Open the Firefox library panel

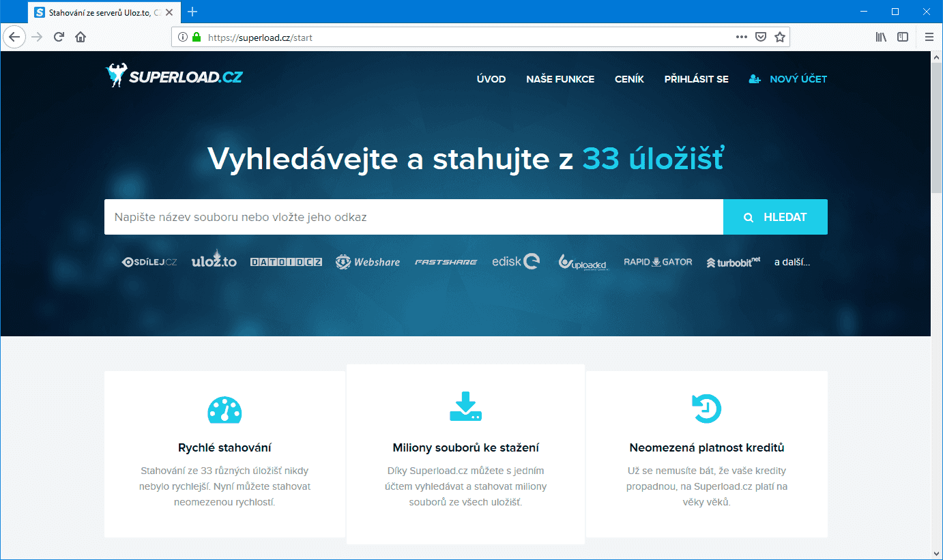(880, 37)
